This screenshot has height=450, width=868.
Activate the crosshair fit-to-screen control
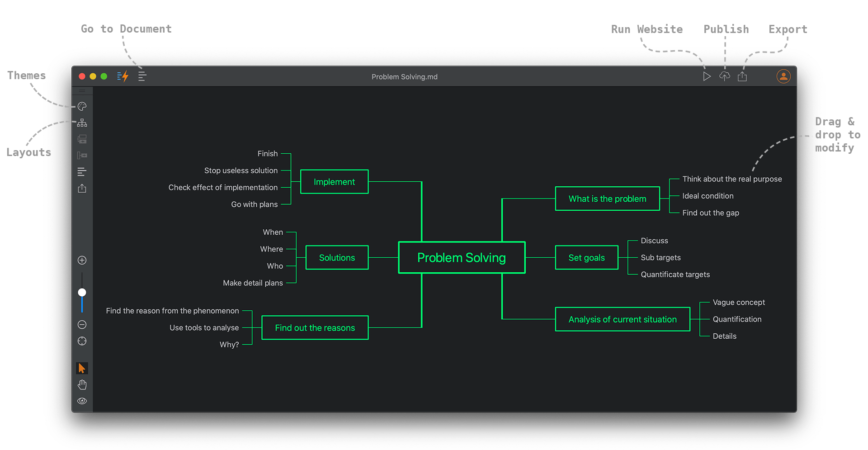(82, 341)
